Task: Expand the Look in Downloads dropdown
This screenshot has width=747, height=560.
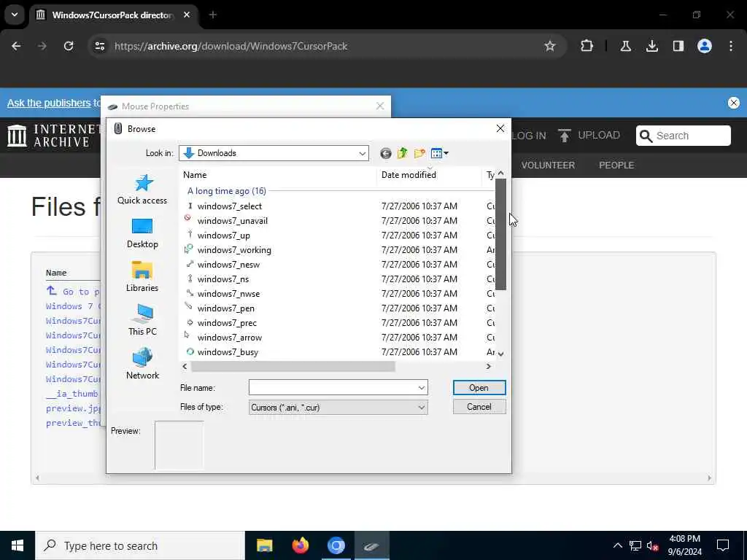Action: 362,153
